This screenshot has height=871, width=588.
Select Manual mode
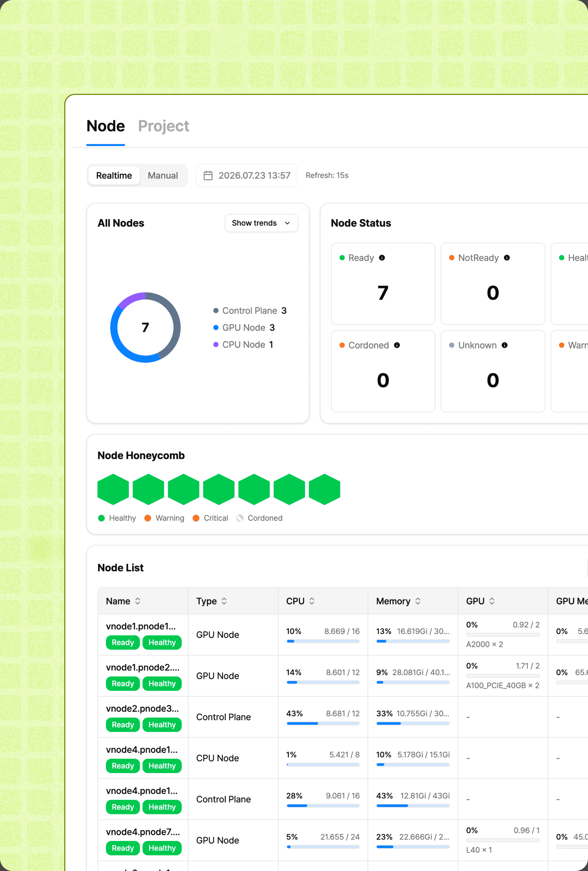pos(163,175)
